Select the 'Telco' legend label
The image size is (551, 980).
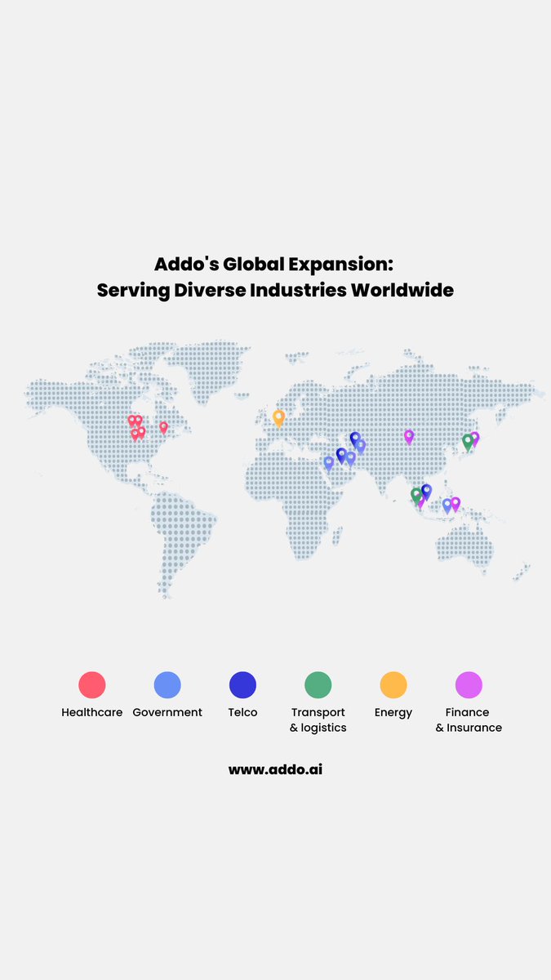pyautogui.click(x=242, y=712)
